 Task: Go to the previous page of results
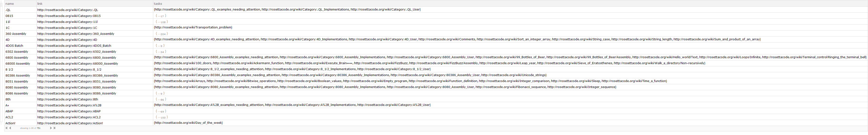tap(10, 128)
